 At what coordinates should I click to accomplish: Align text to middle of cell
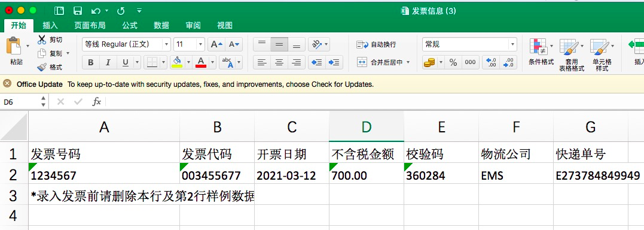click(x=279, y=44)
